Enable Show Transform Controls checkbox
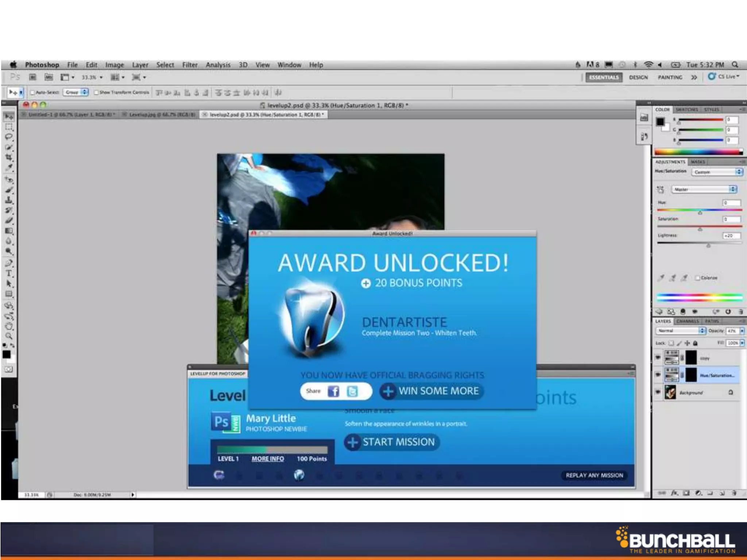Screen dimensions: 747x560 point(96,93)
